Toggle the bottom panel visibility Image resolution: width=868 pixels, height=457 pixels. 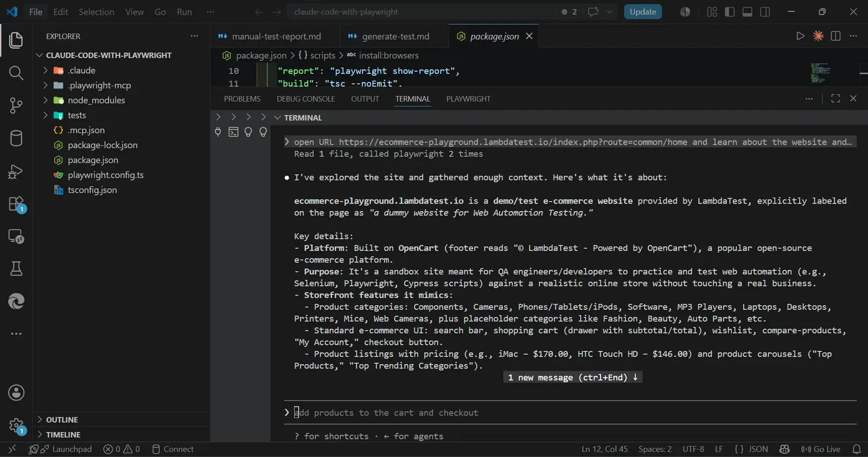pos(748,12)
